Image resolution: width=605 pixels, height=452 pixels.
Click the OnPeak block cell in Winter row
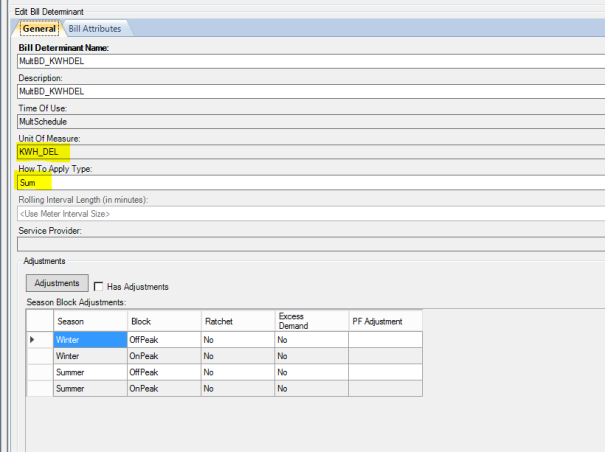click(164, 356)
